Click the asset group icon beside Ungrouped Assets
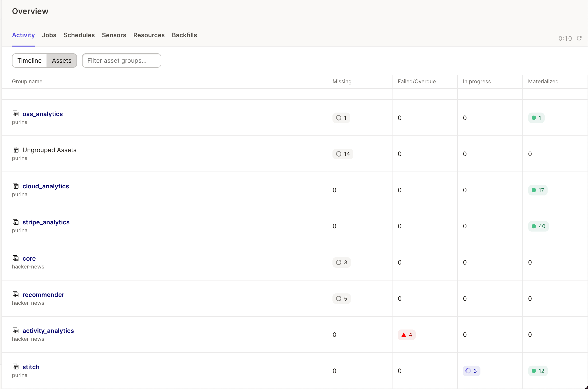Screen dimensions: 588x389 click(x=16, y=150)
